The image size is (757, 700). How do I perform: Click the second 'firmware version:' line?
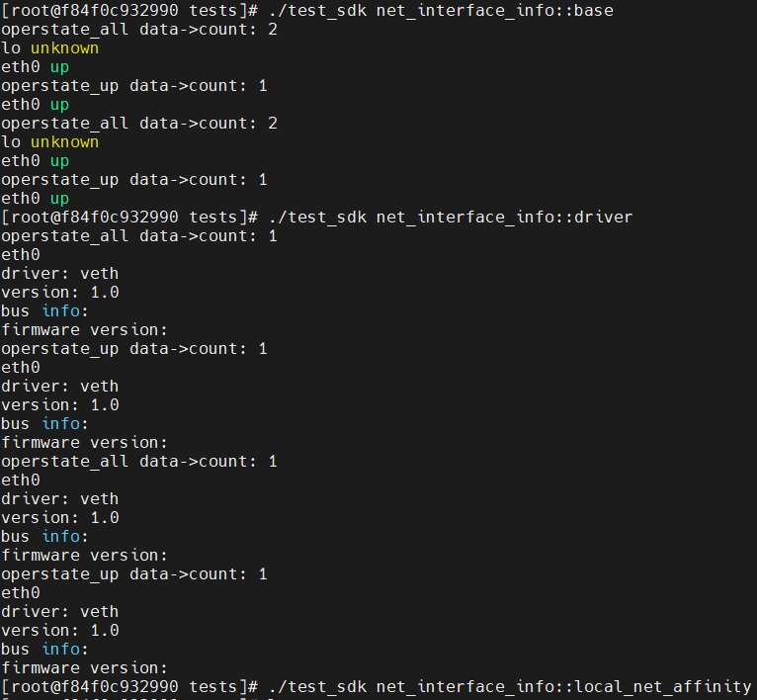pyautogui.click(x=84, y=443)
